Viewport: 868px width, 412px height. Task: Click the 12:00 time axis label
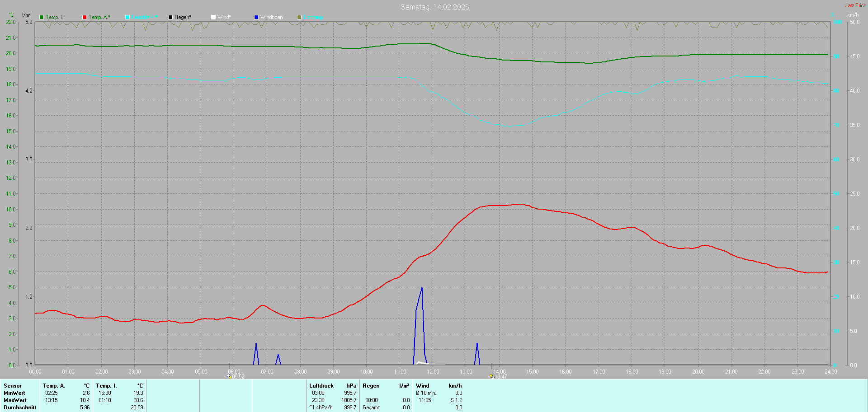433,372
